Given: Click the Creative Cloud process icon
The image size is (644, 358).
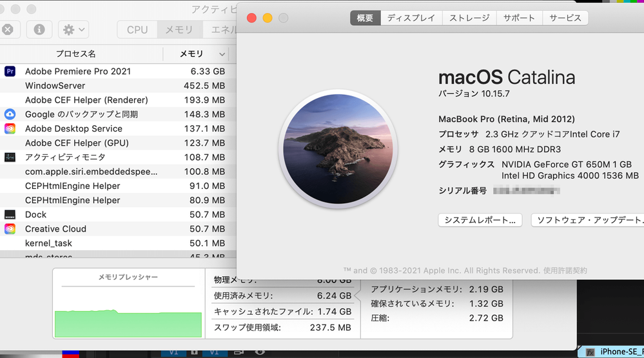Looking at the screenshot, I should tap(10, 229).
